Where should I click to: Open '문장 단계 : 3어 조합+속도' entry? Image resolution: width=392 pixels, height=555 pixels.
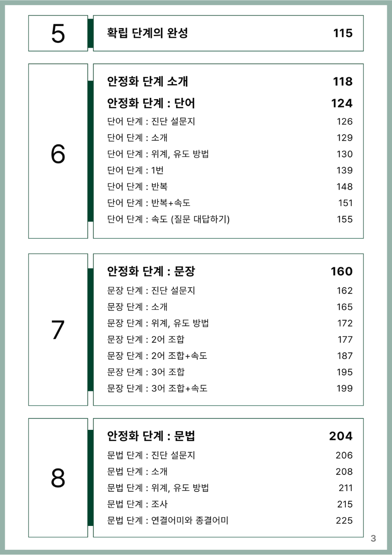tap(157, 388)
